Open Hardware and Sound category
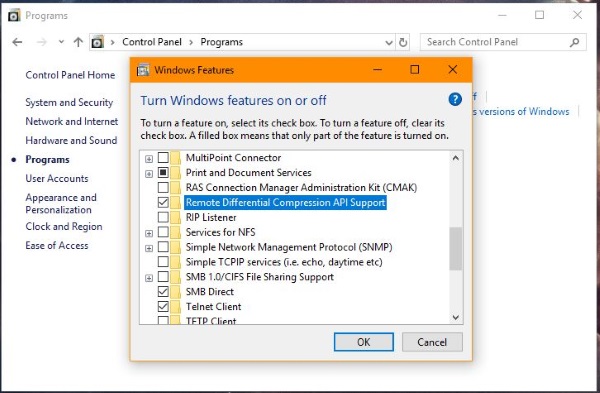The width and height of the screenshot is (600, 393). 71,140
